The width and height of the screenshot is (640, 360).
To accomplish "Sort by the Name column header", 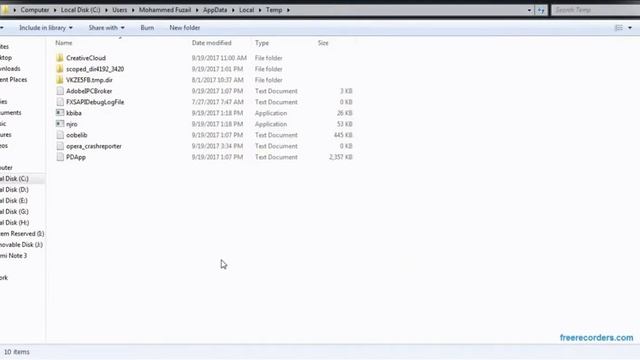I will click(64, 43).
